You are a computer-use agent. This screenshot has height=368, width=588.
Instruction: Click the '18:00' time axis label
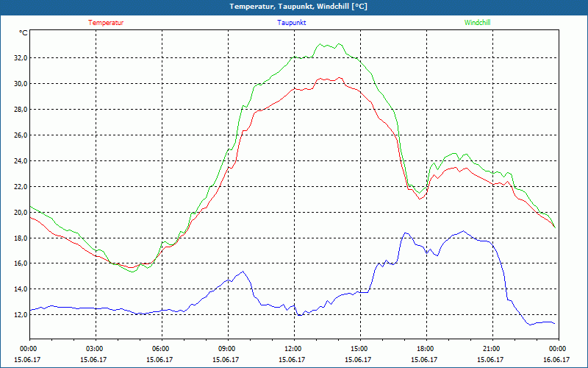426,349
